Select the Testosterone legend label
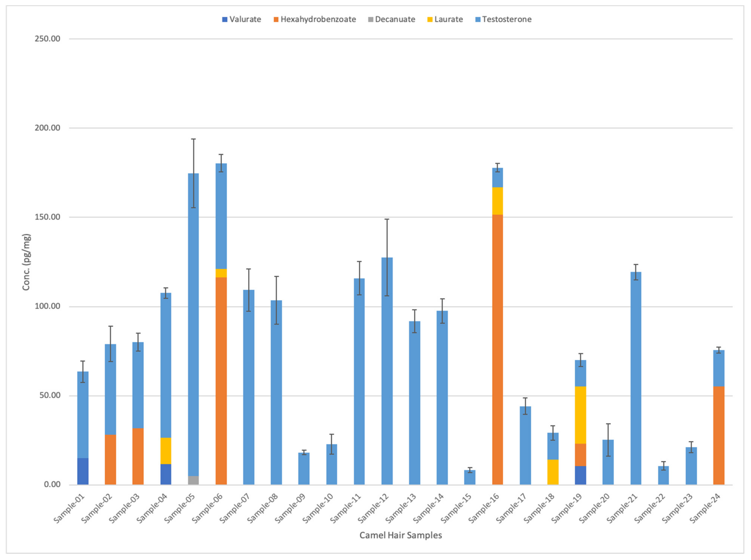Viewport: 751px width, 560px height. pos(507,19)
